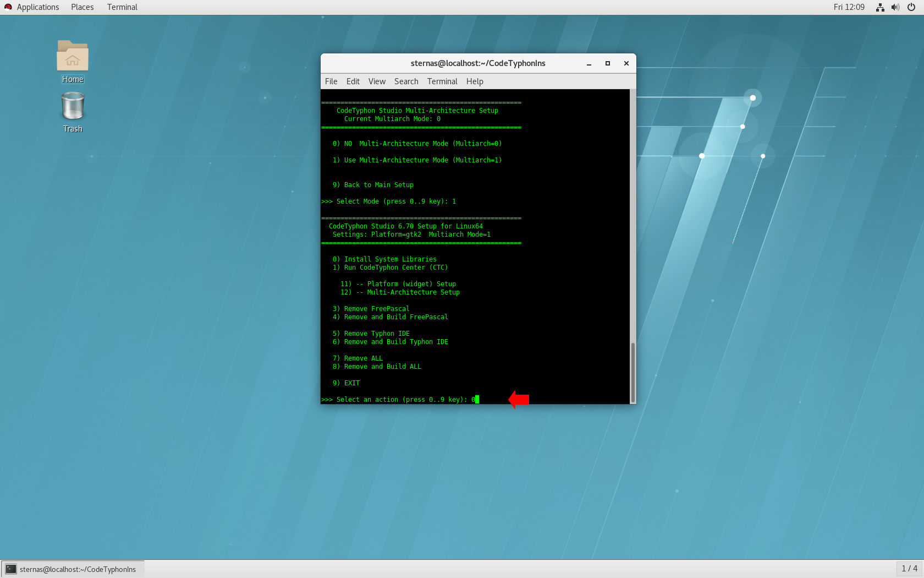Open the Places menu in top panel
924x578 pixels.
pyautogui.click(x=82, y=7)
